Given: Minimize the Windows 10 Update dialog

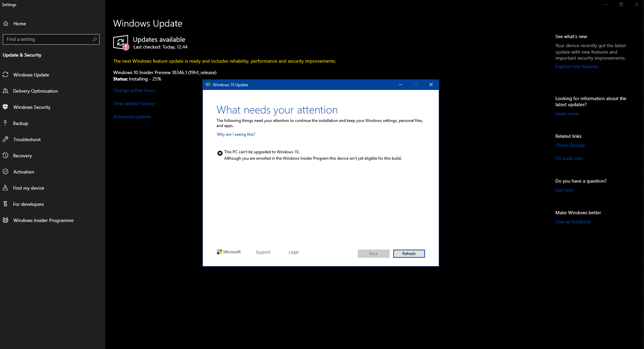Looking at the screenshot, I should (400, 85).
